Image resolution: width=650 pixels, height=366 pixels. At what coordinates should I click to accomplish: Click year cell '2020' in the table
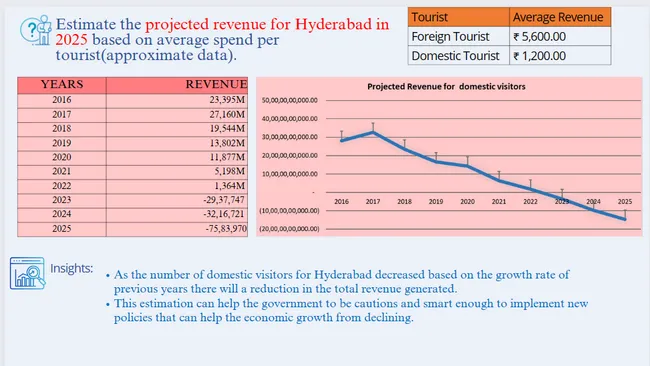62,158
